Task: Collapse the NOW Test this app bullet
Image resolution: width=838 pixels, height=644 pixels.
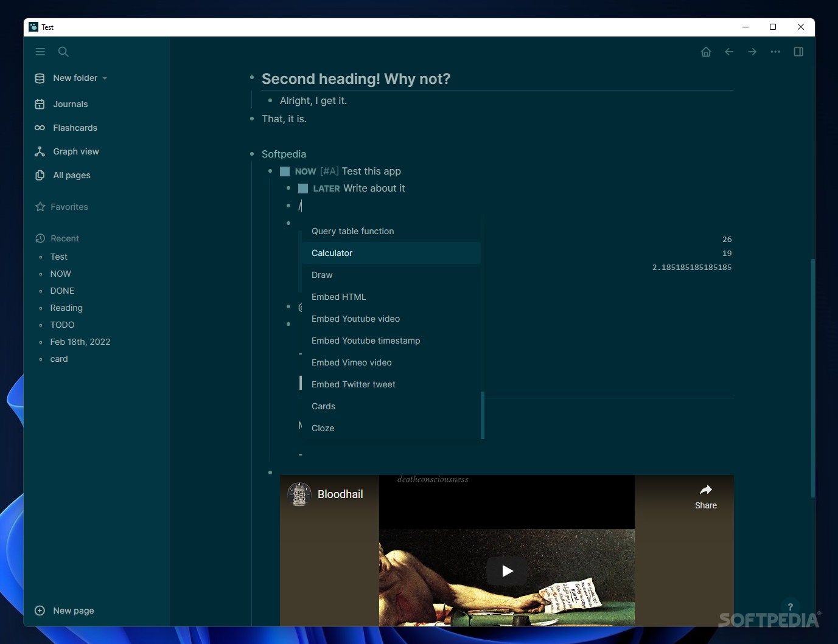Action: 270,171
